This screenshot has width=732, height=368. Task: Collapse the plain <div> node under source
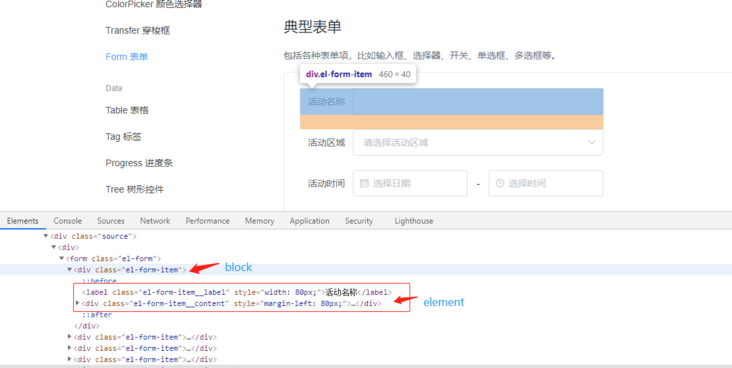point(54,247)
